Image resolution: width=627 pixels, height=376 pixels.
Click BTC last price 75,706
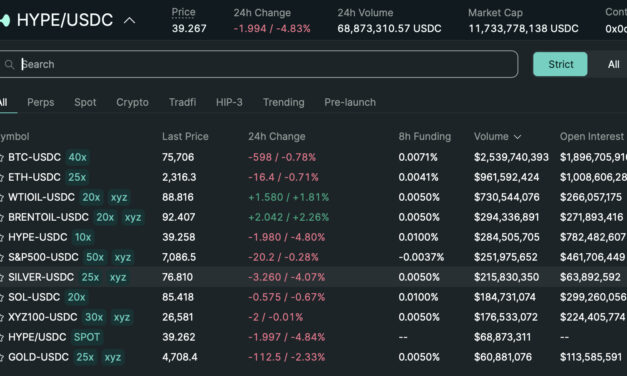coord(178,157)
